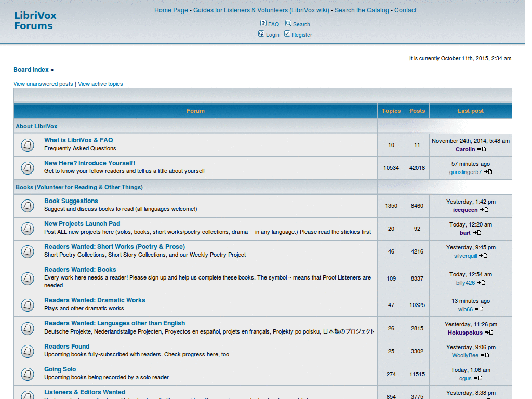532x399 pixels.
Task: Click the FAQ text link
Action: [273, 24]
